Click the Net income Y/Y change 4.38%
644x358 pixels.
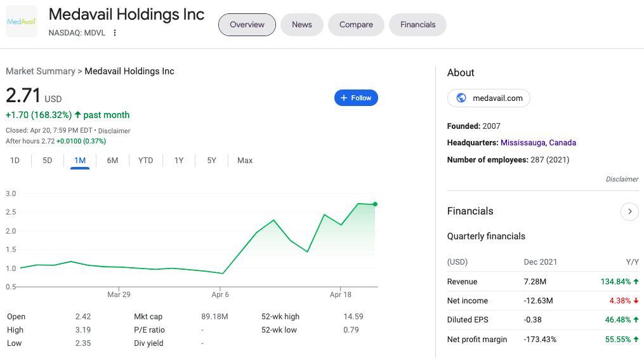coord(624,300)
